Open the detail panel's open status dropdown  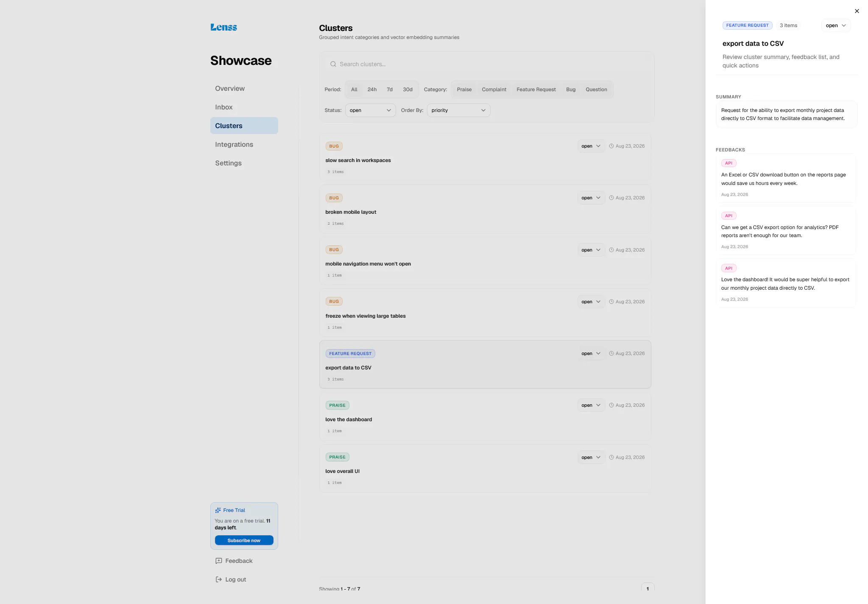(x=836, y=25)
